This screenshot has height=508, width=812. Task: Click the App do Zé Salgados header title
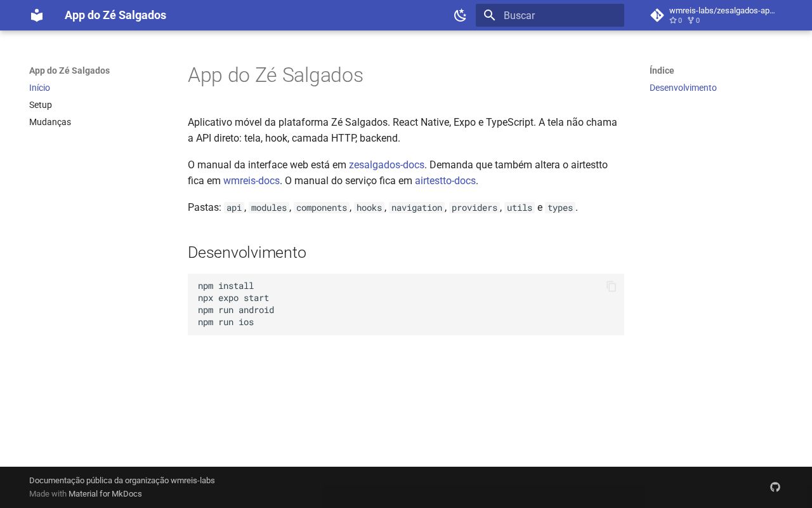pos(115,15)
